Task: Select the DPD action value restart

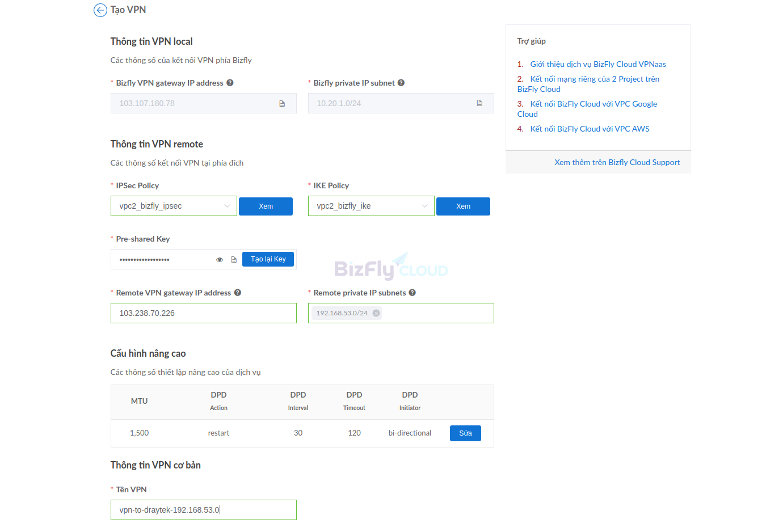Action: coord(218,433)
